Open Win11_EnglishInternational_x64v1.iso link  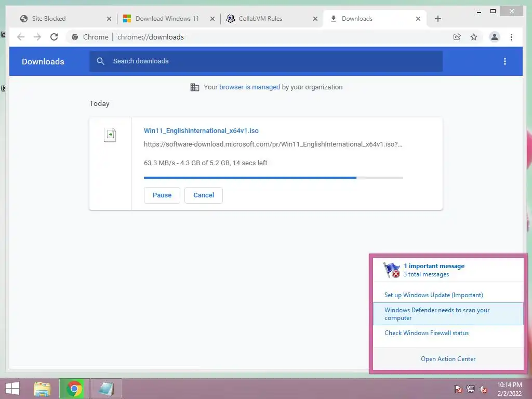(x=201, y=130)
